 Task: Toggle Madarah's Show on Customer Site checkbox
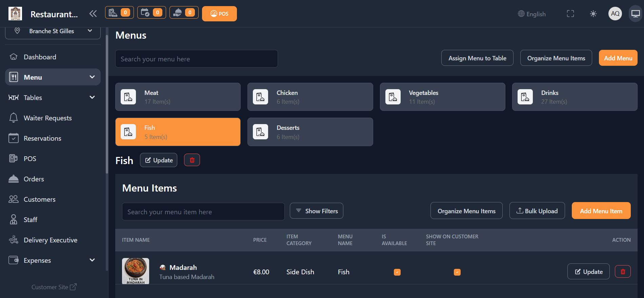457,272
